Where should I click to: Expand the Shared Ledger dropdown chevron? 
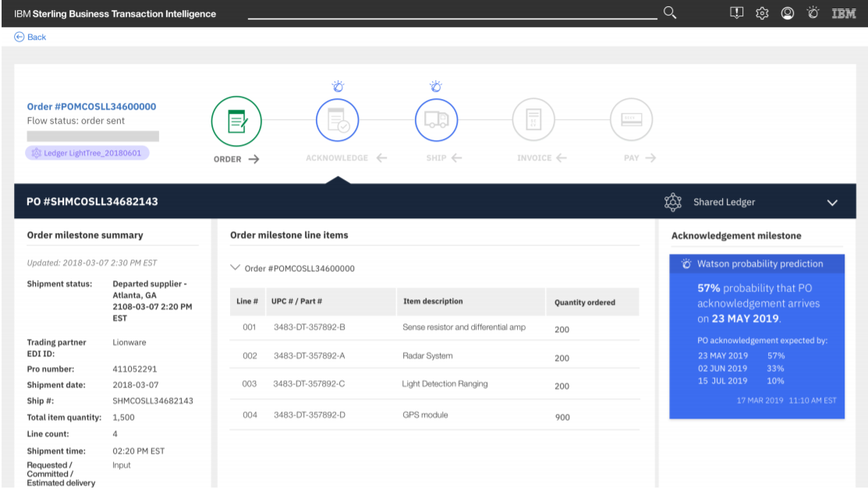point(832,203)
